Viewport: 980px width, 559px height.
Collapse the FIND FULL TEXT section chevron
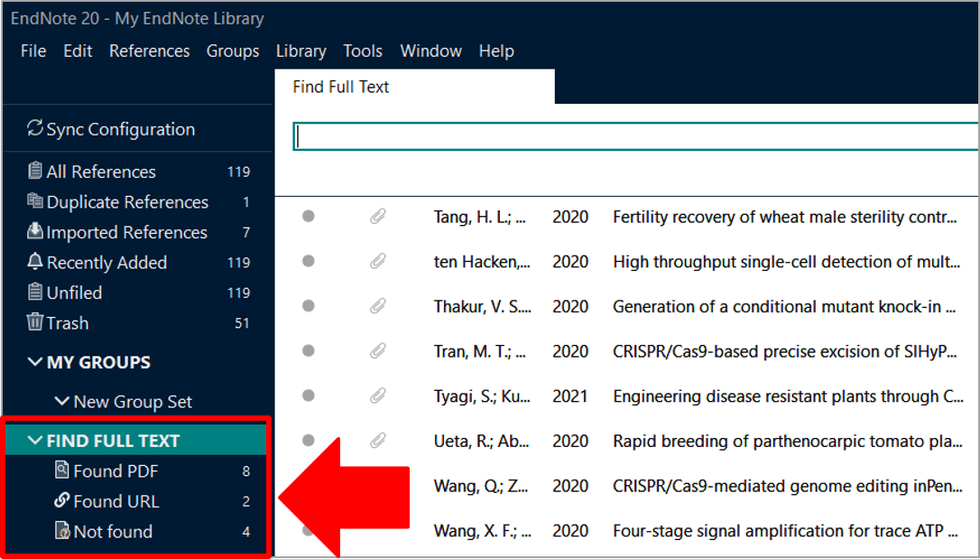coord(35,440)
